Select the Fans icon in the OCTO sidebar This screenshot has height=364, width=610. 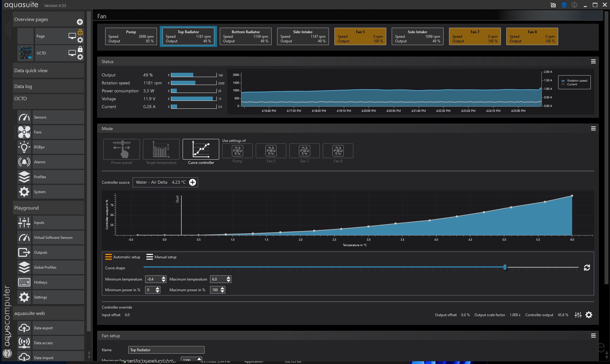pos(24,132)
